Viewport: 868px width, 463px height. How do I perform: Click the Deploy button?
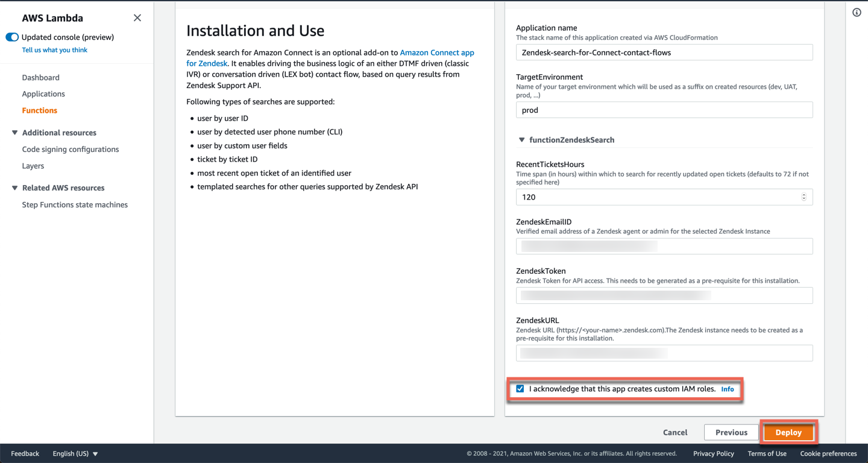pyautogui.click(x=788, y=432)
